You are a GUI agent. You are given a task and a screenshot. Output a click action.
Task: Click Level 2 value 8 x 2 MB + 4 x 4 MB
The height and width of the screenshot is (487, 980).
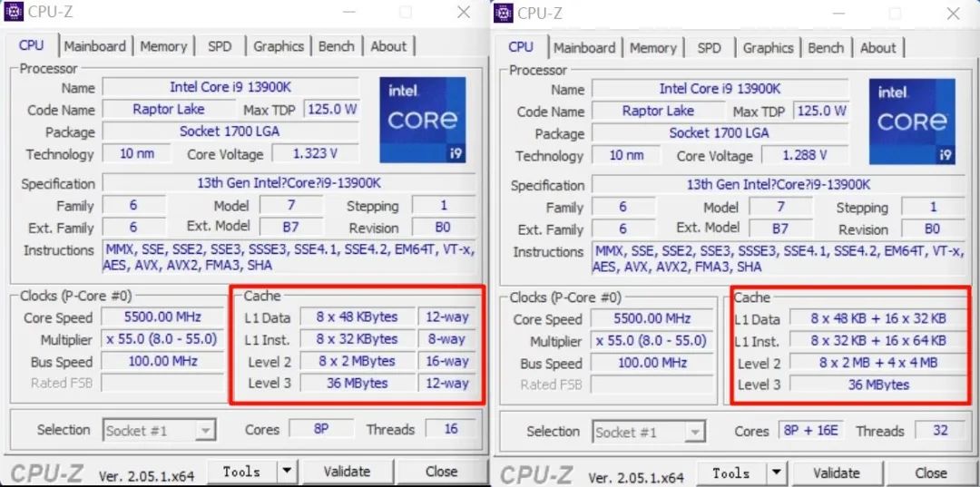[877, 363]
